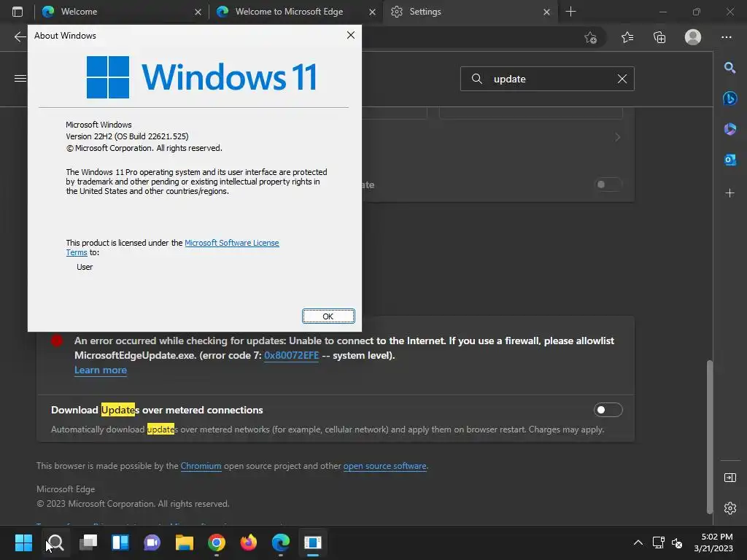Open network status tray icon
747x560 pixels.
pos(659,542)
